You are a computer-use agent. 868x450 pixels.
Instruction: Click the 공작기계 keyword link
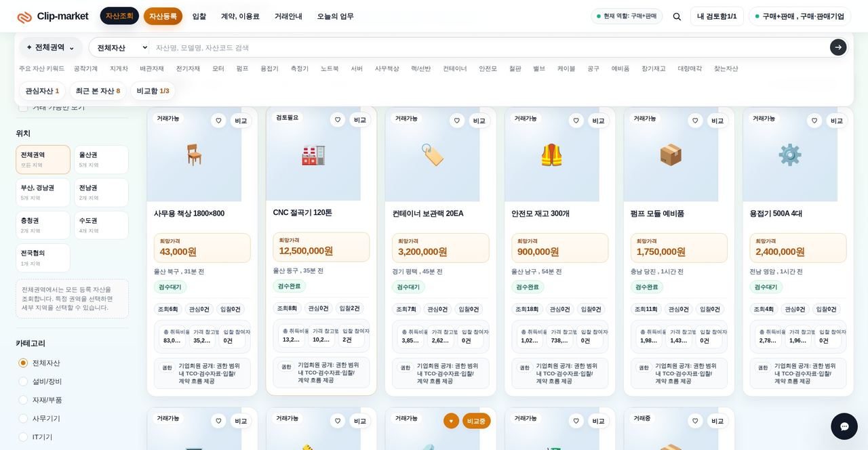click(86, 69)
